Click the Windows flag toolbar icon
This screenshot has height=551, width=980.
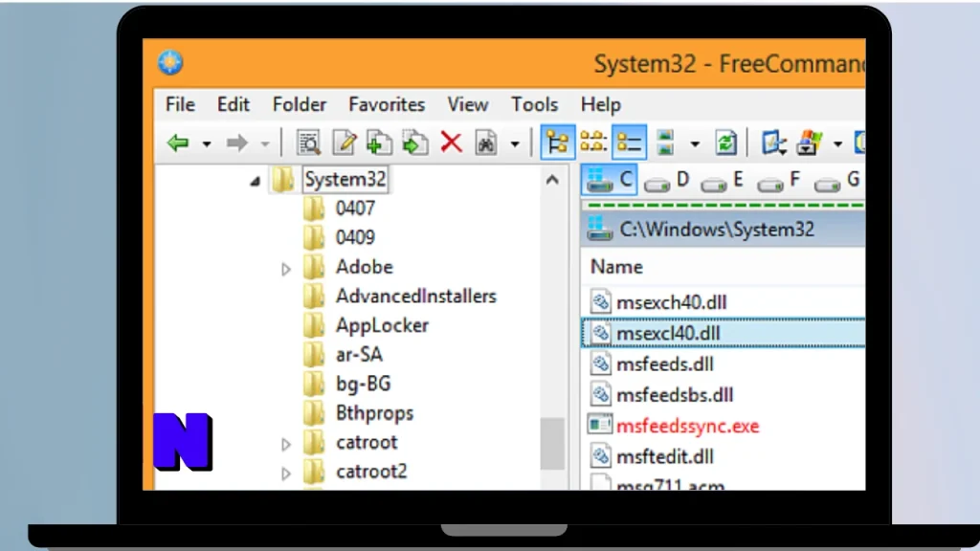click(810, 143)
